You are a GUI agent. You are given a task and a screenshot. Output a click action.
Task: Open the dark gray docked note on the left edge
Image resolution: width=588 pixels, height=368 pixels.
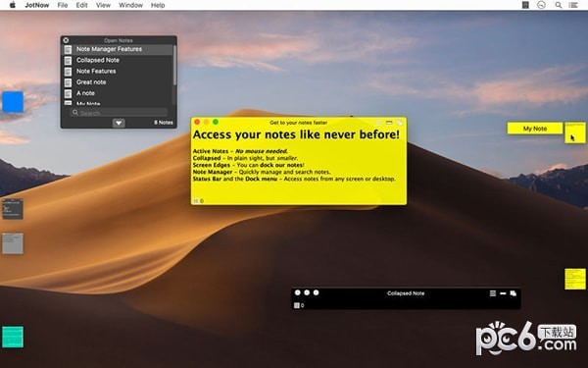point(13,209)
